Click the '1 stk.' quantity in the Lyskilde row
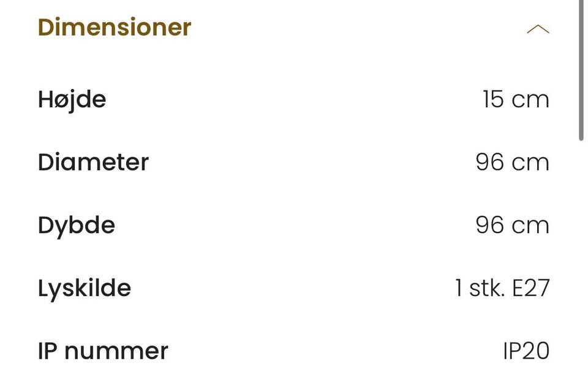 480,288
